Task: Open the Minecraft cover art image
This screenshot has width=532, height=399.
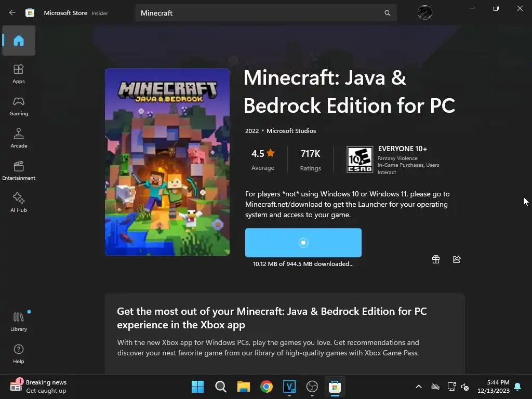Action: point(167,162)
